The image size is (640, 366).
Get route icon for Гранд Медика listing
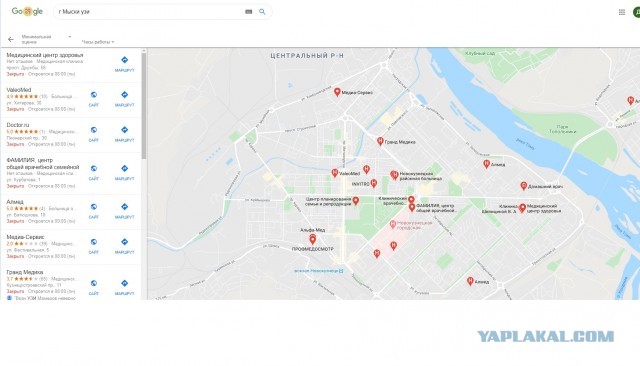click(124, 283)
